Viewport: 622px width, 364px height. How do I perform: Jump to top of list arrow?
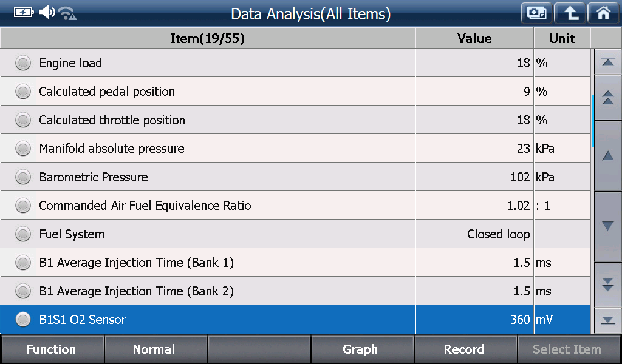pos(607,62)
